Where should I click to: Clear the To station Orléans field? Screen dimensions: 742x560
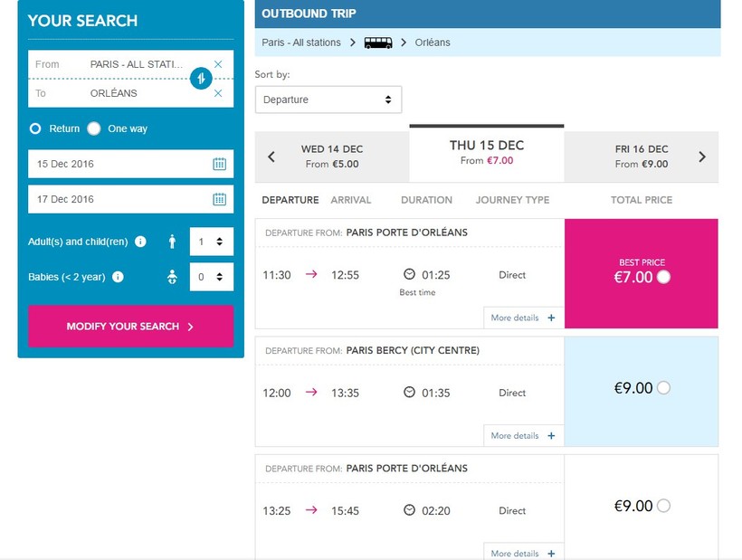(x=218, y=93)
